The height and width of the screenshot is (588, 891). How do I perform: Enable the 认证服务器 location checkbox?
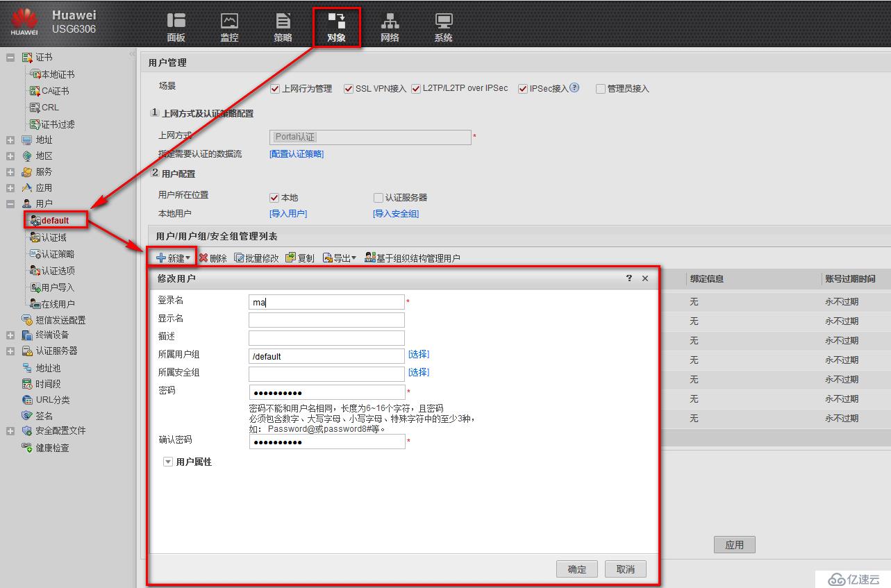tap(378, 198)
